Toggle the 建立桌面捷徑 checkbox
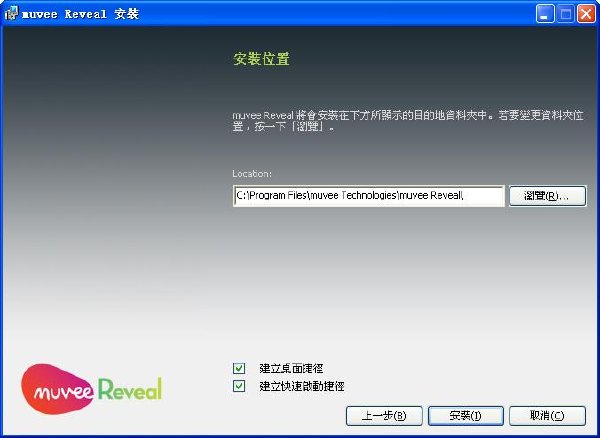The image size is (600, 438). (x=239, y=368)
